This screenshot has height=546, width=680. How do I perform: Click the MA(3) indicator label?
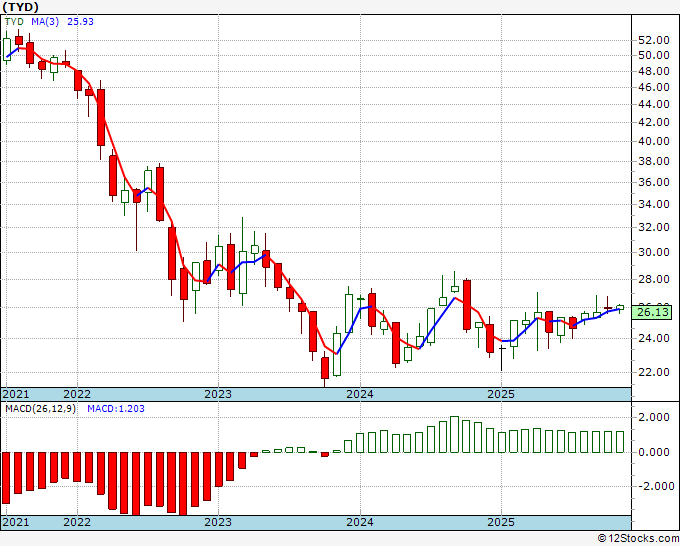click(45, 22)
